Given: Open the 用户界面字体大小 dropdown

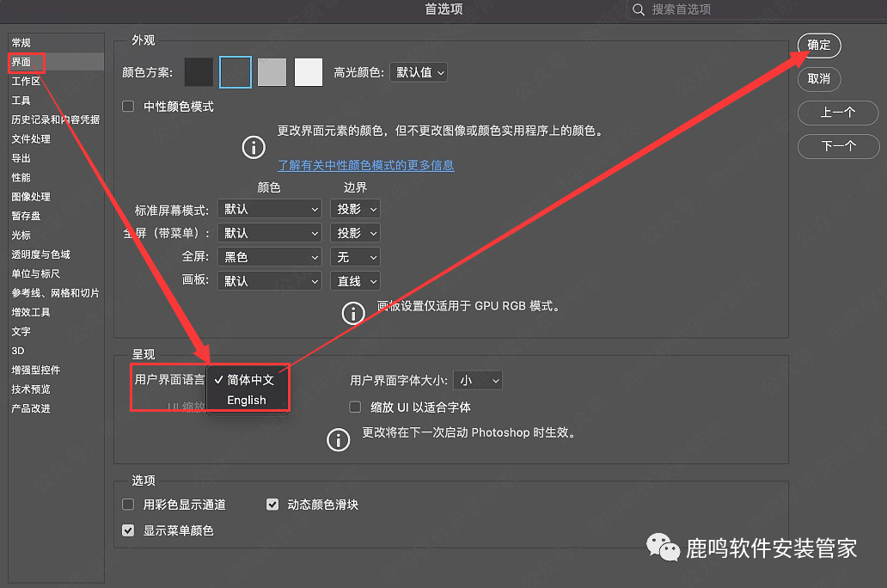Looking at the screenshot, I should 478,380.
